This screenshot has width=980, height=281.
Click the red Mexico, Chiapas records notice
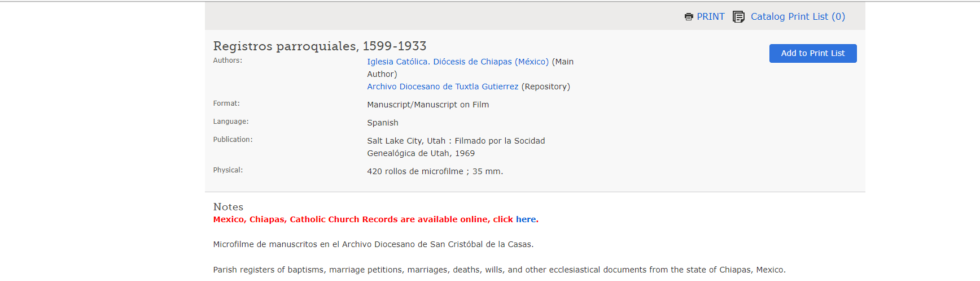click(361, 219)
